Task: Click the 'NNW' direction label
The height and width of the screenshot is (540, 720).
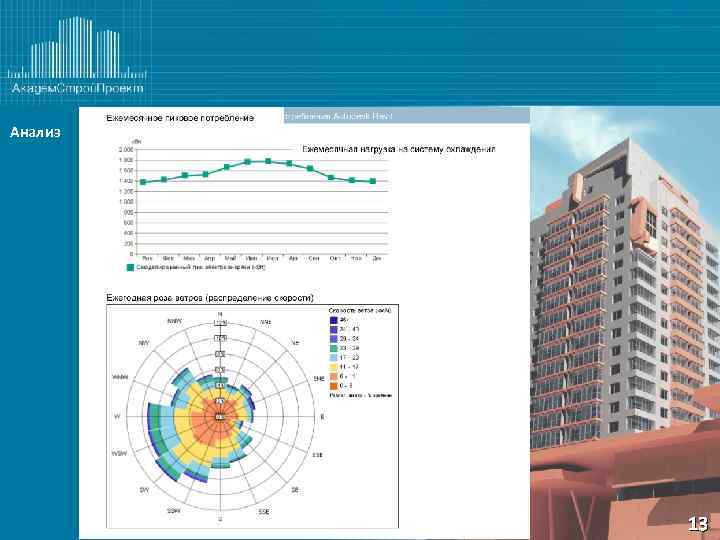Action: (175, 321)
